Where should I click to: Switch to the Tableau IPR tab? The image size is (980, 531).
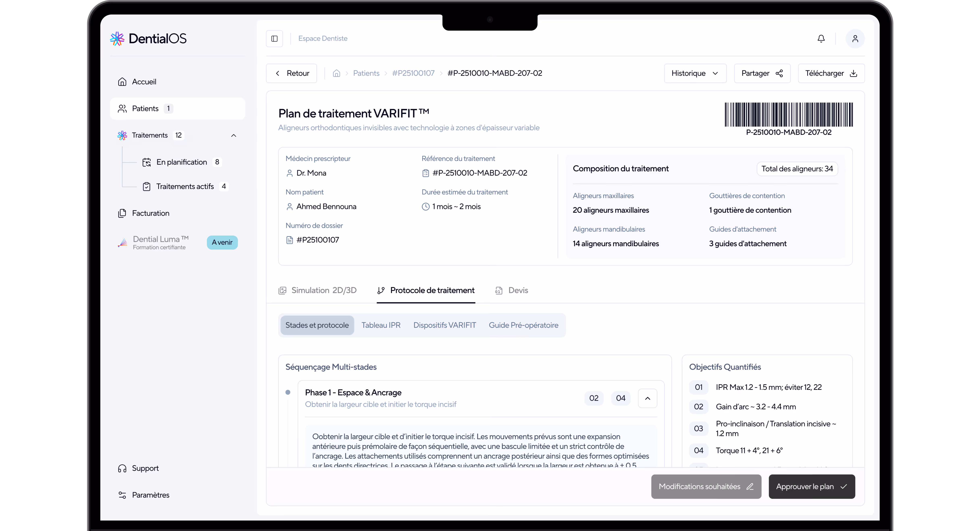click(381, 325)
